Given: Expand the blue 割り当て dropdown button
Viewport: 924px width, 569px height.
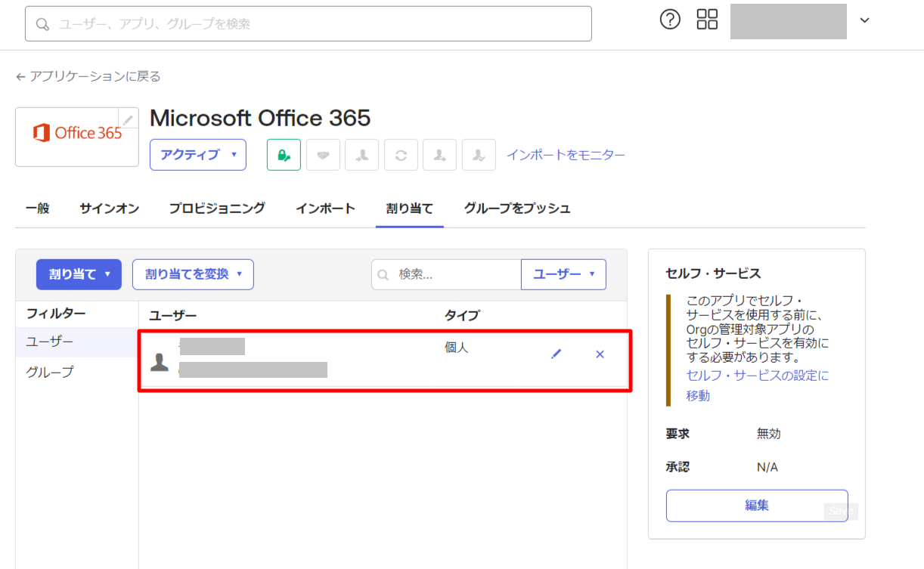Looking at the screenshot, I should click(x=79, y=274).
